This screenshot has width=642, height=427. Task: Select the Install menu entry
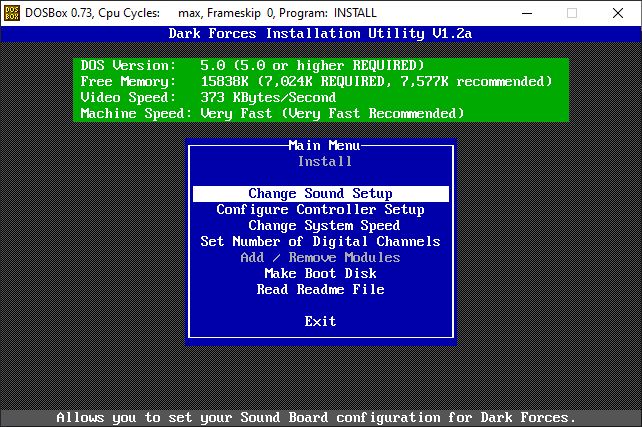pos(325,161)
